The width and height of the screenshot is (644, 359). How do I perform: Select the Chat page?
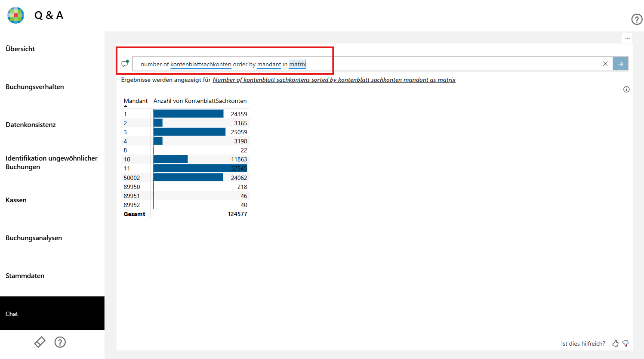(x=52, y=313)
